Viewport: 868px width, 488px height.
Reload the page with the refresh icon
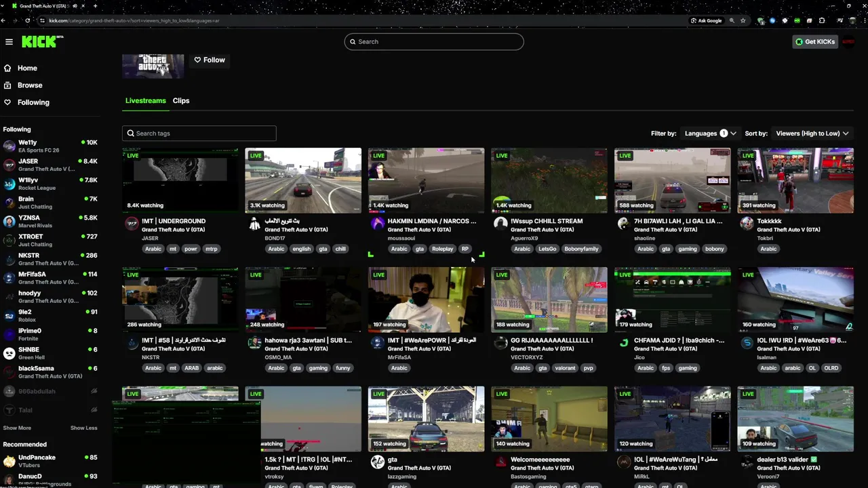pyautogui.click(x=27, y=20)
